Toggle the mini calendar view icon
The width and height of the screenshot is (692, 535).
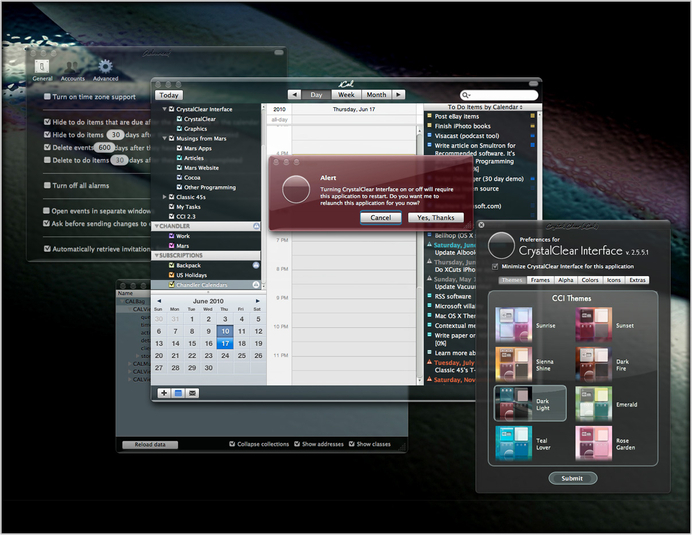[x=178, y=393]
